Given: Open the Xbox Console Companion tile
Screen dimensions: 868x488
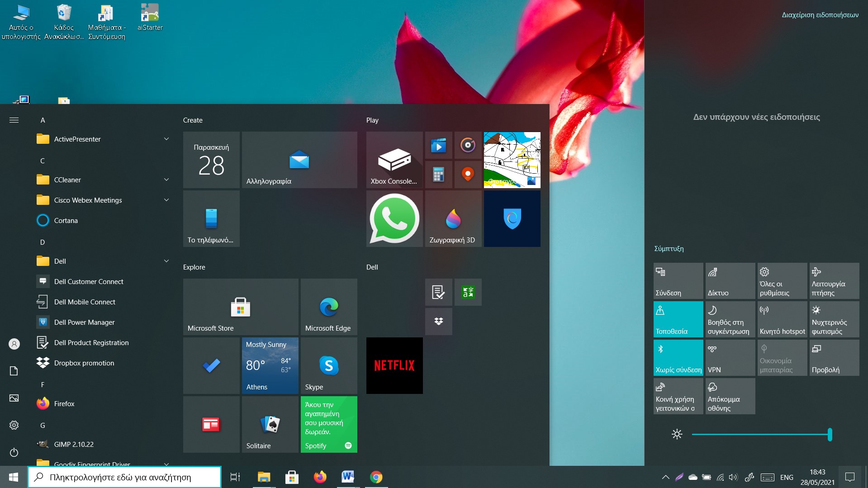Looking at the screenshot, I should point(394,160).
